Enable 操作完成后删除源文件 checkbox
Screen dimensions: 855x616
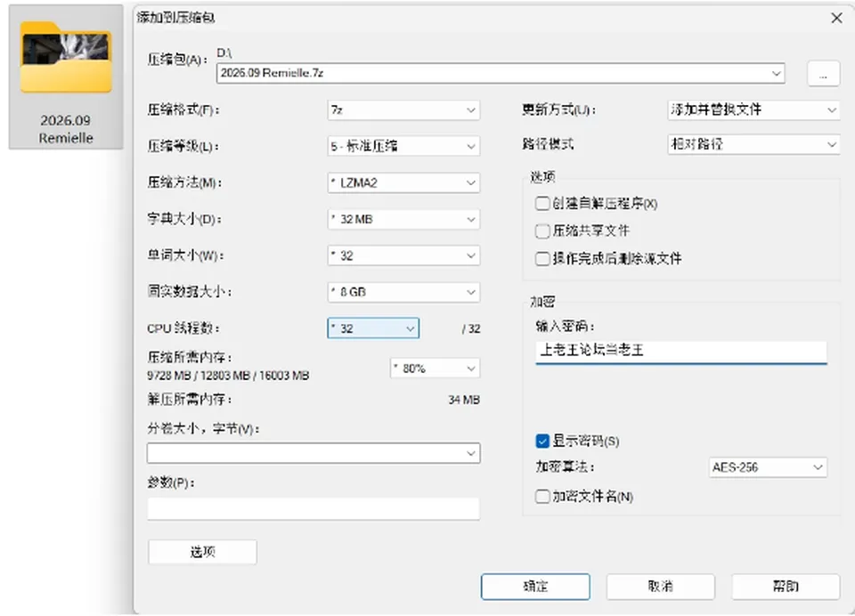[542, 258]
